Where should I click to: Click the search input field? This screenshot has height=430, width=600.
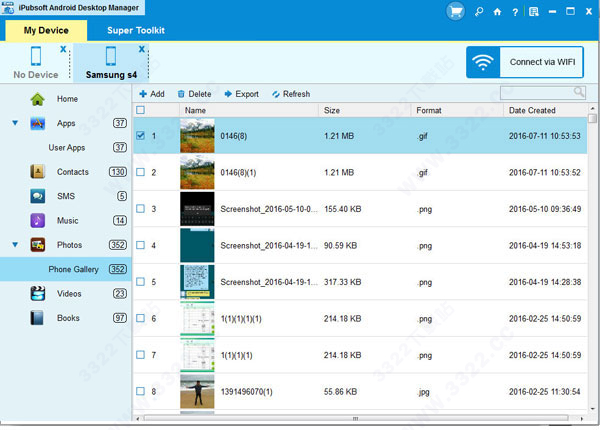point(536,93)
